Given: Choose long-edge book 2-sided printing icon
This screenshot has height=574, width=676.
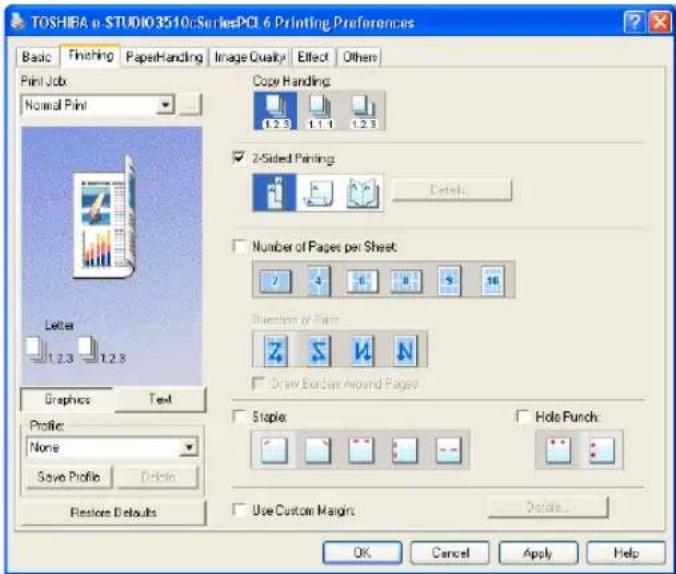Looking at the screenshot, I should [x=275, y=192].
